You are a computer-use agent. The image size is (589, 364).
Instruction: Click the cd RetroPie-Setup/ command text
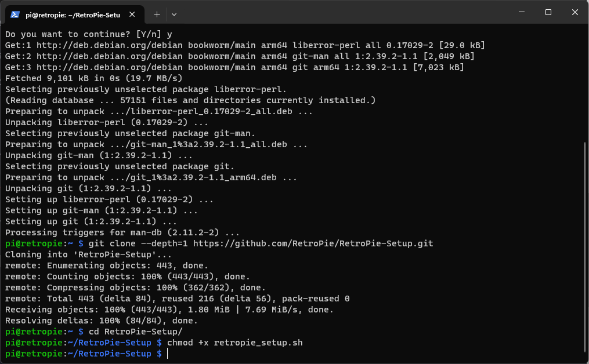coord(135,332)
